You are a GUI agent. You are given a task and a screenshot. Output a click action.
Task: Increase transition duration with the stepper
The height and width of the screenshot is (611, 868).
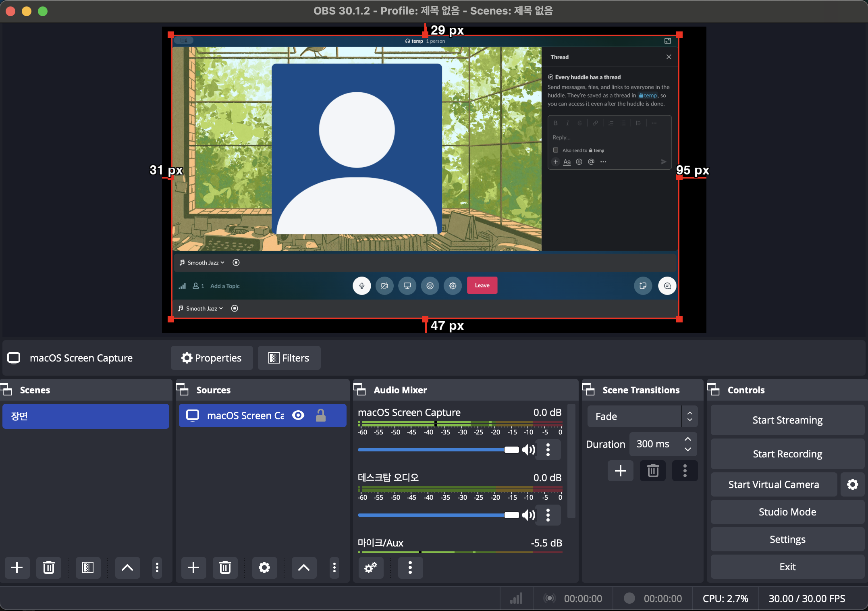[x=688, y=439]
